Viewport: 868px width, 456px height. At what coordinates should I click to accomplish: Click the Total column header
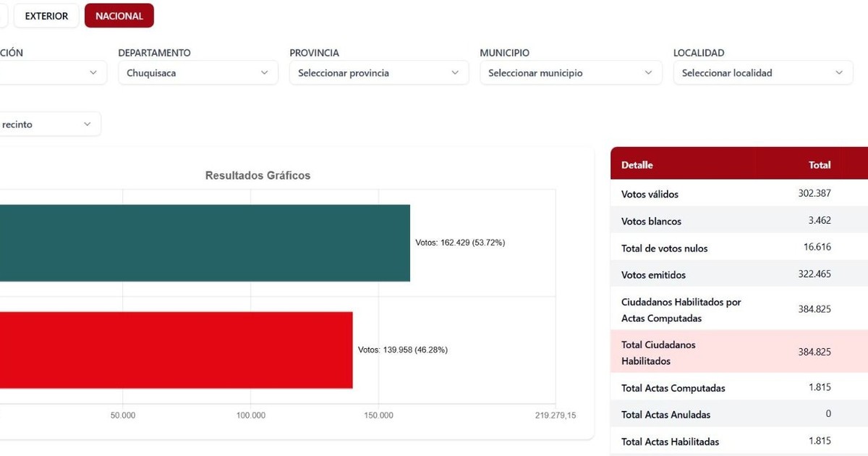[819, 165]
